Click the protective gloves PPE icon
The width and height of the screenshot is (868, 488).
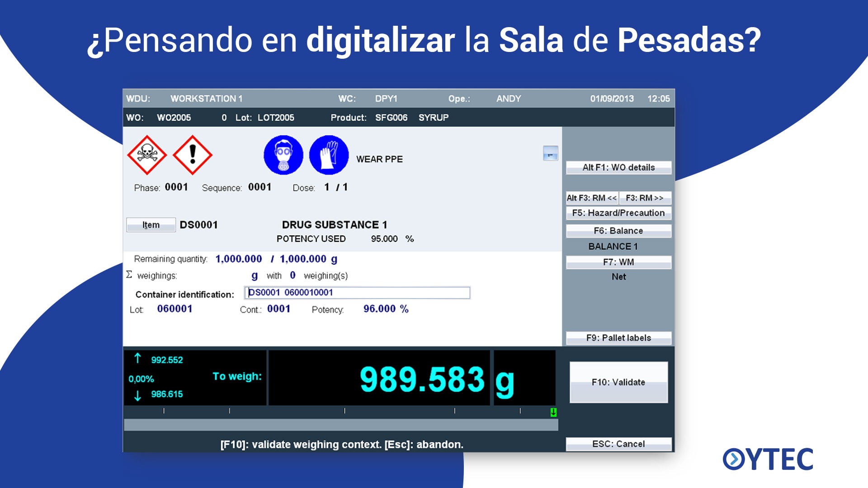[329, 155]
